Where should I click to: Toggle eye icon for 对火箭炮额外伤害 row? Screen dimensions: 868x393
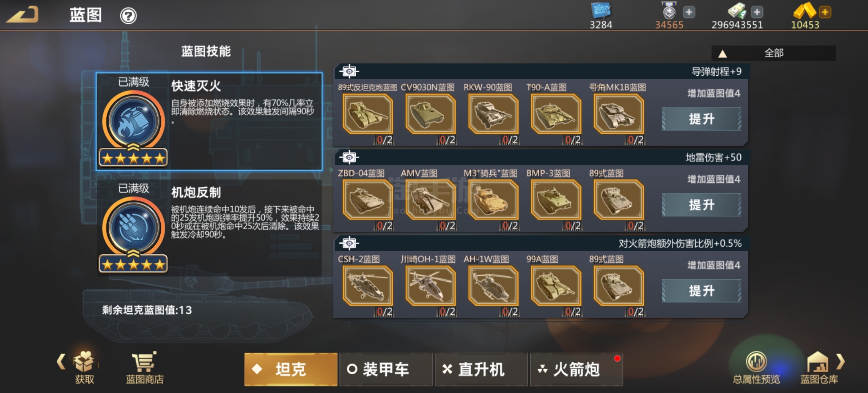(349, 243)
